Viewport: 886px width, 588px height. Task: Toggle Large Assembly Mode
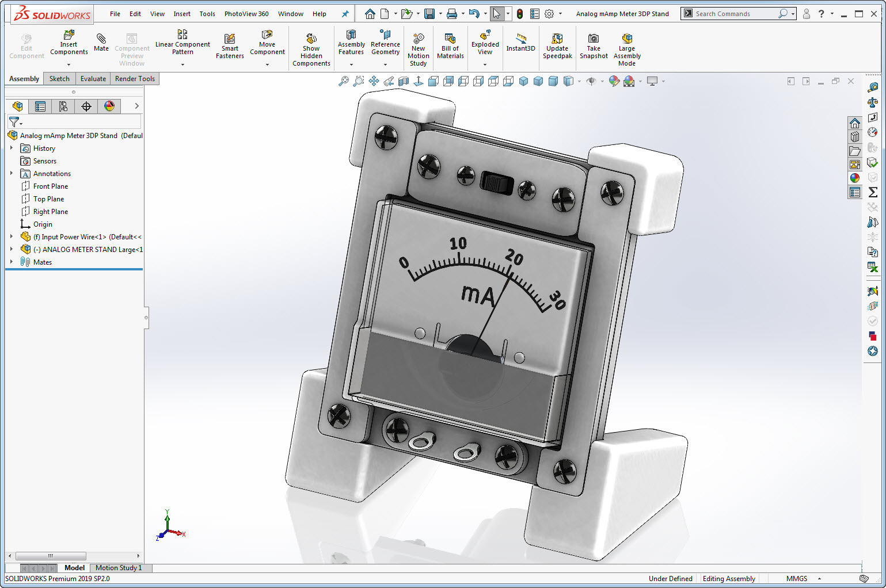(x=627, y=39)
